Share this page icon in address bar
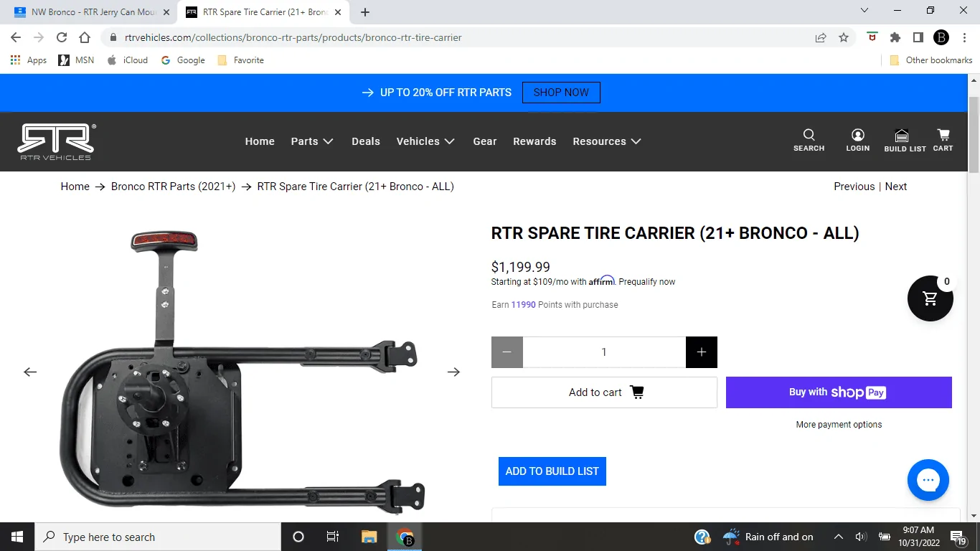The width and height of the screenshot is (980, 551). [x=821, y=37]
